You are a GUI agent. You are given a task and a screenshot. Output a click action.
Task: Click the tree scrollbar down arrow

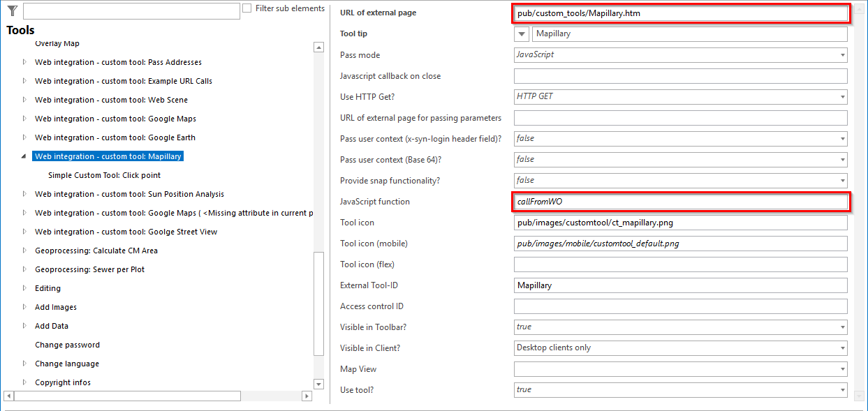click(318, 384)
